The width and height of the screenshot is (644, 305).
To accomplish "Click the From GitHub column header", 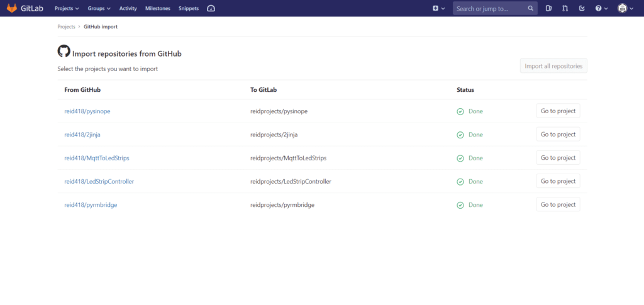I will 82,90.
